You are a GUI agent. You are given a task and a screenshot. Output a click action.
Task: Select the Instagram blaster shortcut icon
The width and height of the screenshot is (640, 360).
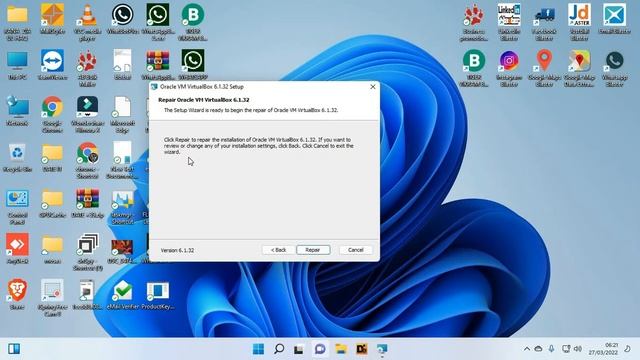[509, 60]
